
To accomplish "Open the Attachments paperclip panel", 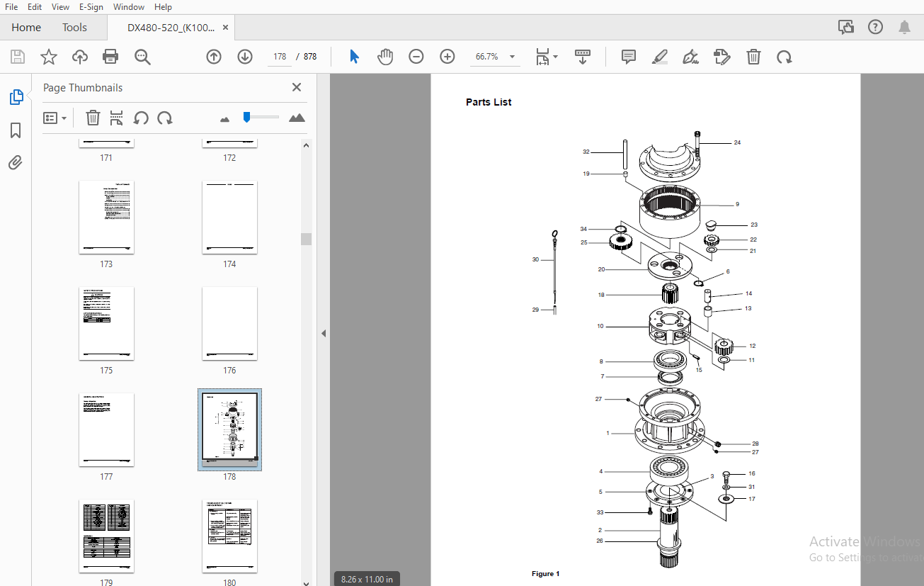I will point(16,163).
